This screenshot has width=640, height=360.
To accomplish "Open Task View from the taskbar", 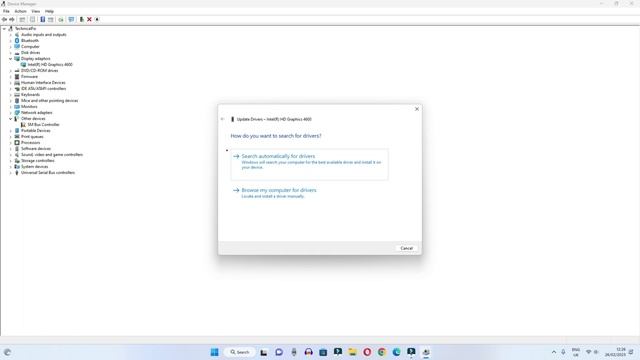I will point(264,352).
